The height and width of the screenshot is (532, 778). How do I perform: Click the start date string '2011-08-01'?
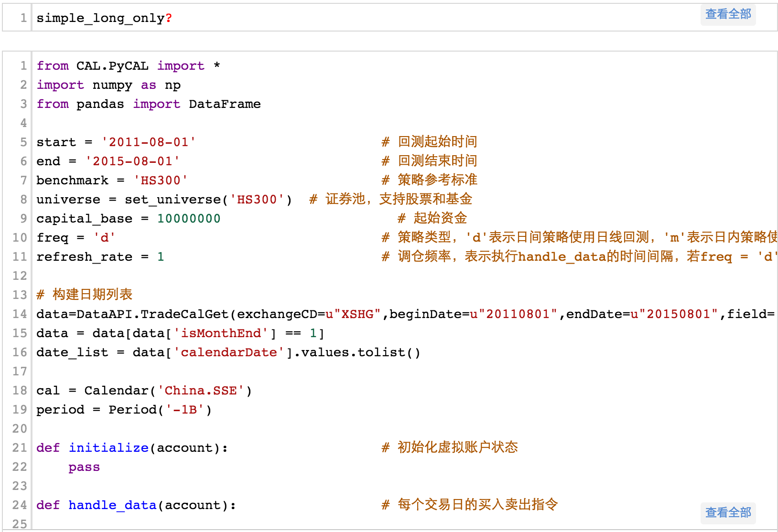click(149, 142)
